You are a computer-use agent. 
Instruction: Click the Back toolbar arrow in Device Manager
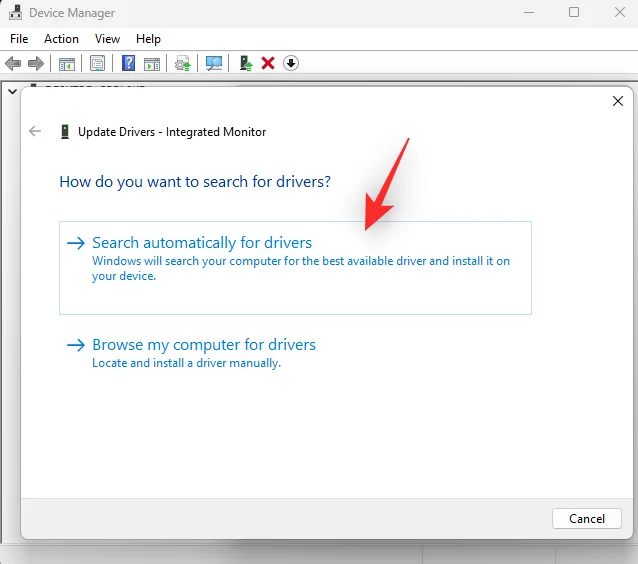point(13,63)
